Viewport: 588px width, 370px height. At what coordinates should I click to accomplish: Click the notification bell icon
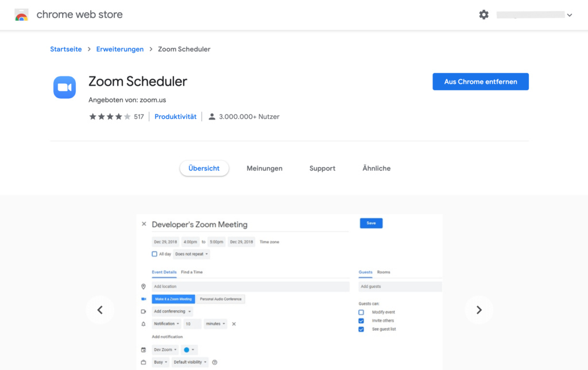tap(143, 324)
